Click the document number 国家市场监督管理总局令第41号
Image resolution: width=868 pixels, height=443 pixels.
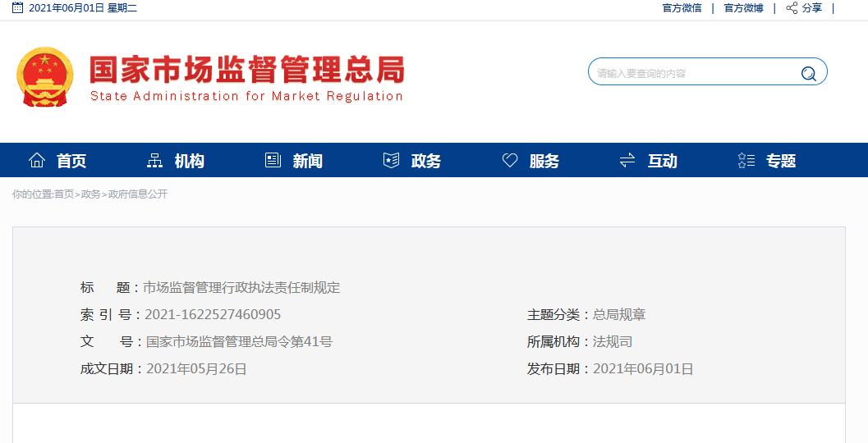239,342
